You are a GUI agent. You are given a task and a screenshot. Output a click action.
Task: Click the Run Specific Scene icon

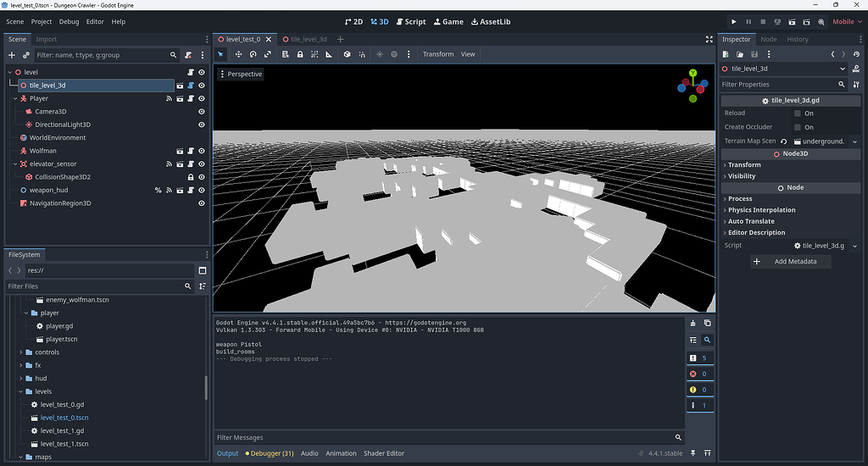pyautogui.click(x=807, y=21)
